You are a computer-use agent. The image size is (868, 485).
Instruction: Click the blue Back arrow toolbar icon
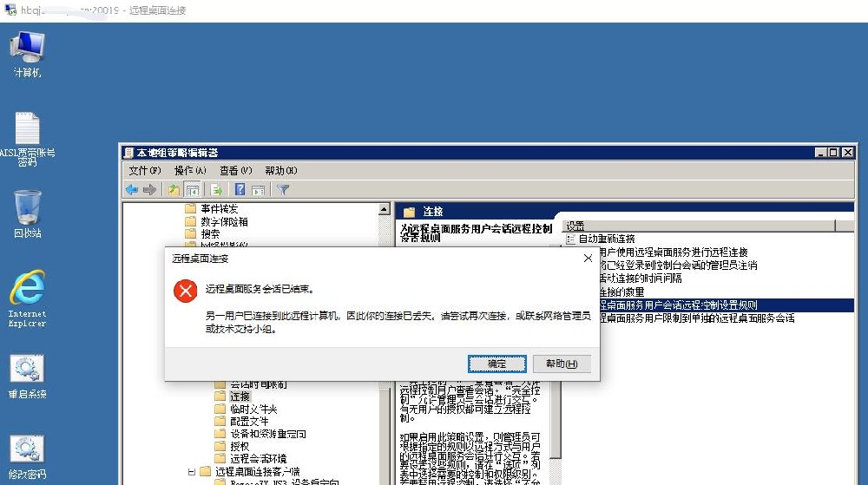(x=132, y=190)
